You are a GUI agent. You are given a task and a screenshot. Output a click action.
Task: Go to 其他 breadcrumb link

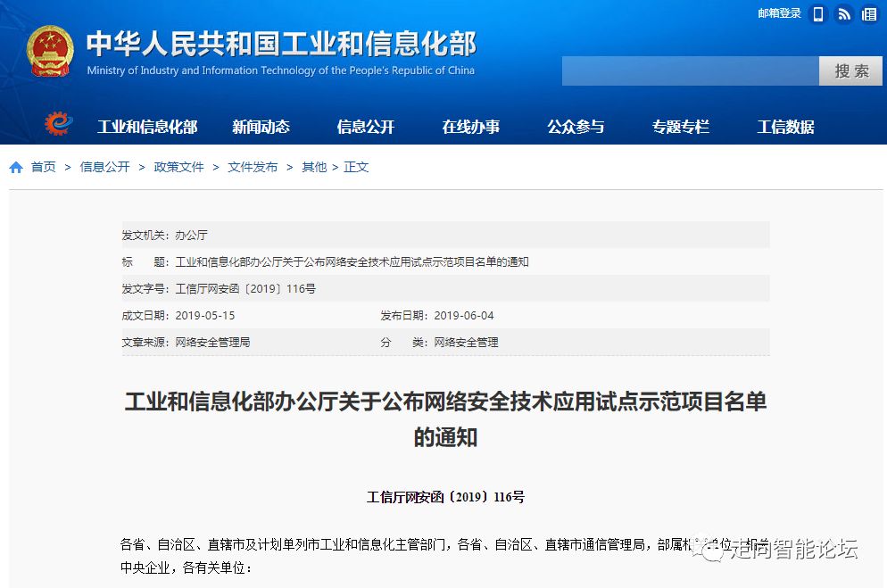(x=314, y=168)
